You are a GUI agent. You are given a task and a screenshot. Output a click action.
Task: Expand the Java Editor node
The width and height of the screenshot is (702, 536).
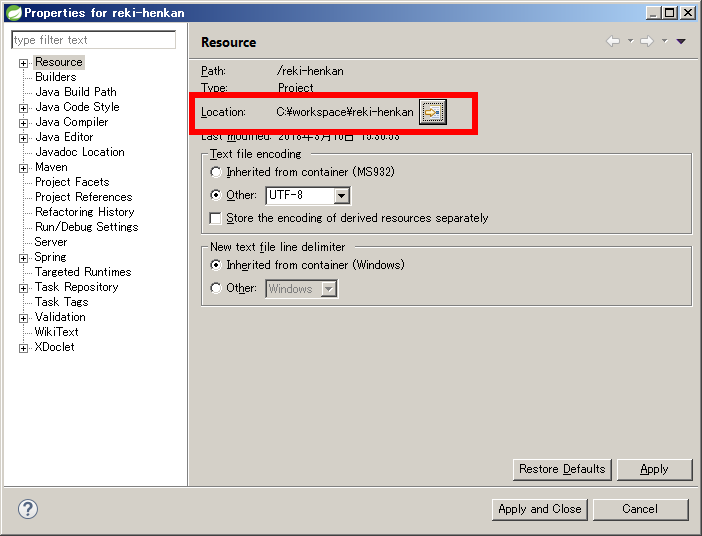23,138
